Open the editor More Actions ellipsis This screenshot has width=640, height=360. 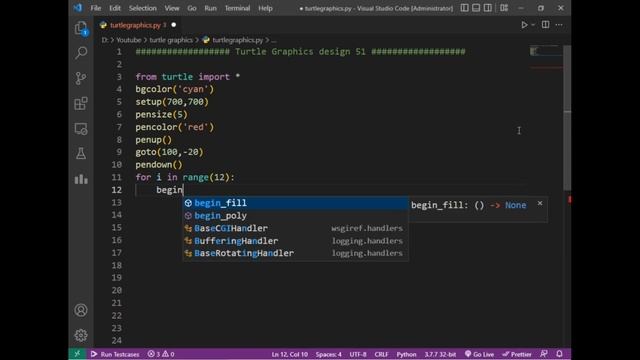(x=559, y=25)
